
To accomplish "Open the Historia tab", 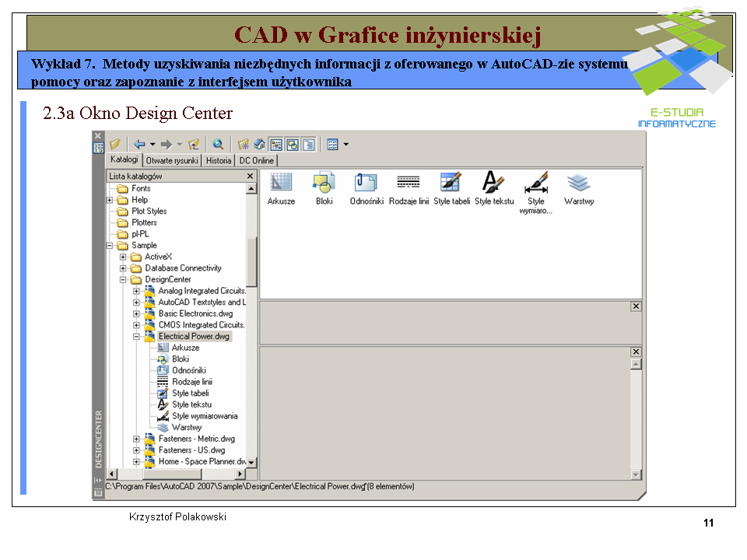I will click(x=219, y=160).
